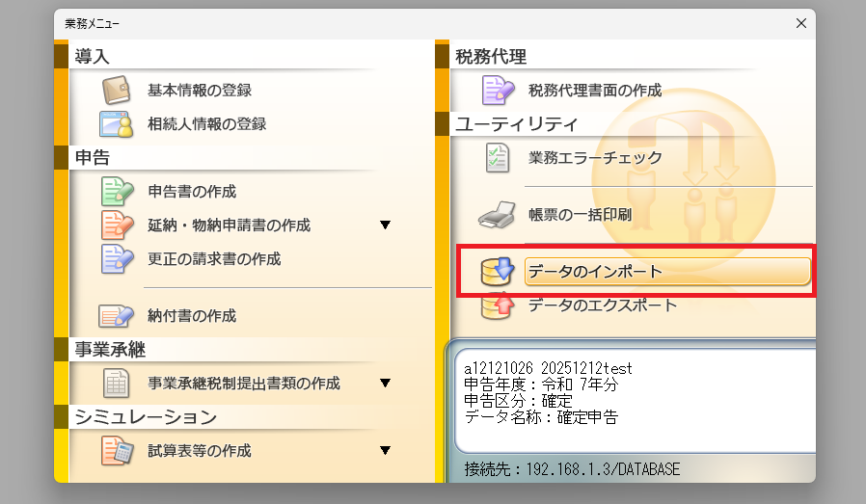Close the 業務メニュー window
The width and height of the screenshot is (866, 504).
[x=800, y=23]
